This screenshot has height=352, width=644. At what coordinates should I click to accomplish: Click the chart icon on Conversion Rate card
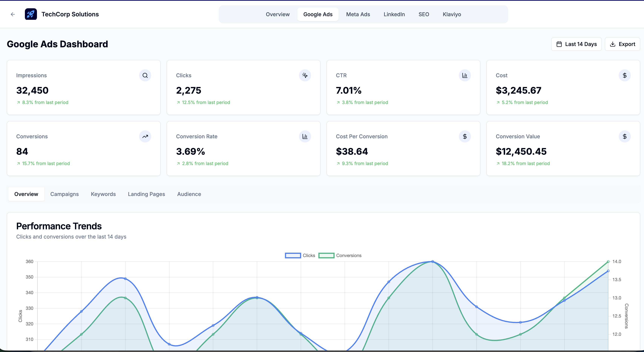coord(305,136)
